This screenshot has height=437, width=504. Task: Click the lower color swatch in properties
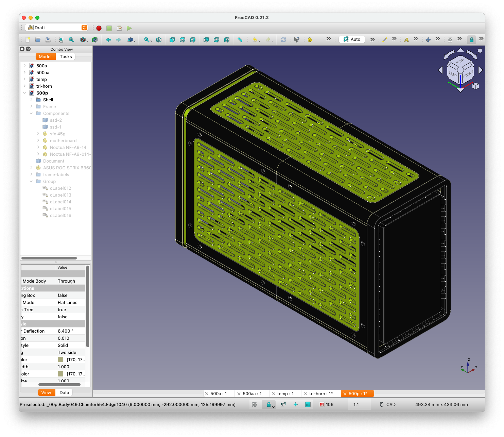tap(60, 374)
